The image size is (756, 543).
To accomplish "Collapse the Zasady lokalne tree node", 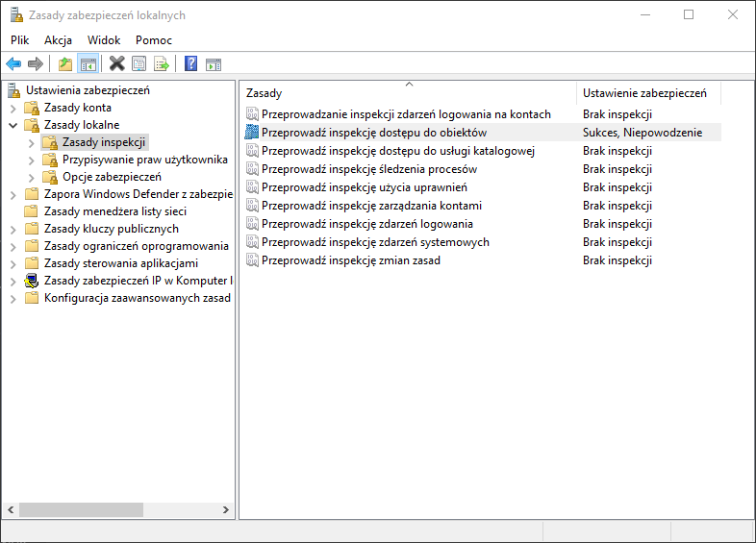I will click(x=13, y=125).
